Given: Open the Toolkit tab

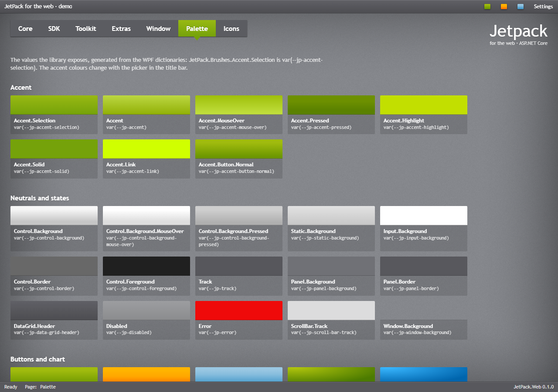Looking at the screenshot, I should (x=86, y=29).
